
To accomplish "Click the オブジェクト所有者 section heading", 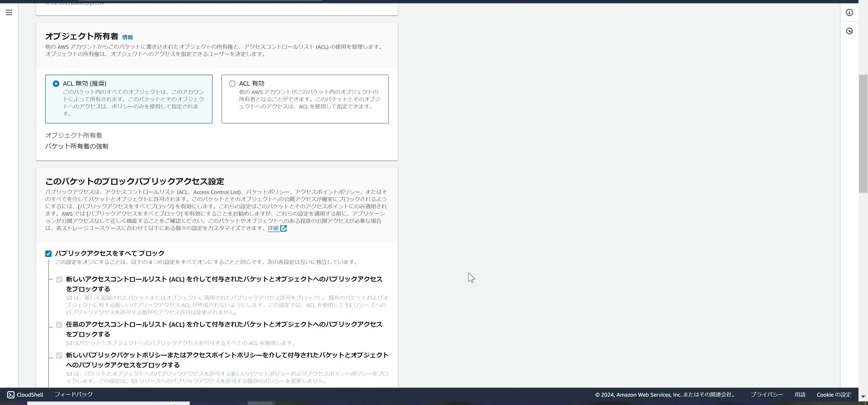I will tap(82, 36).
